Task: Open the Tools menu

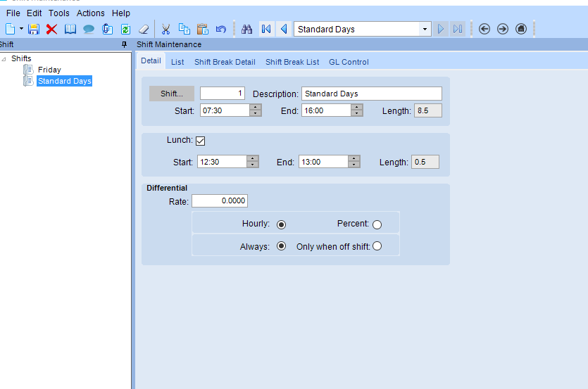Action: pos(59,13)
